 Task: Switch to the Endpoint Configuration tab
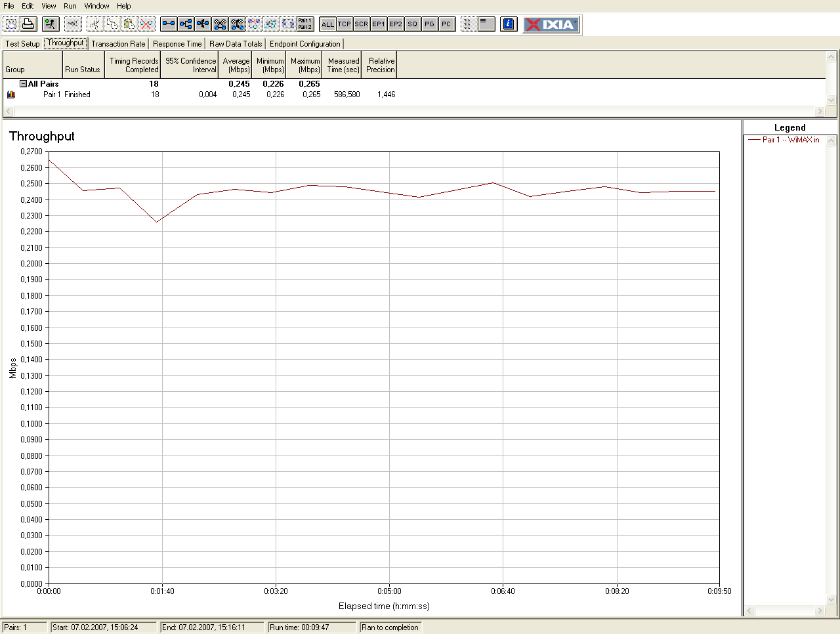click(305, 44)
